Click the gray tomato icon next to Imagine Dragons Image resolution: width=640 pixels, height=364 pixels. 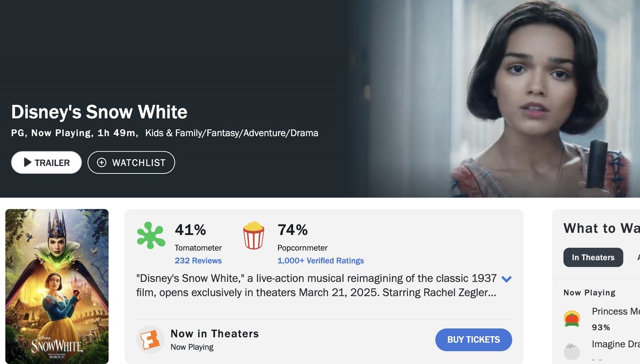tap(572, 351)
